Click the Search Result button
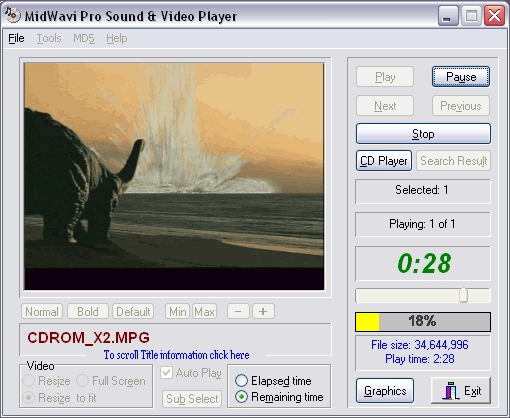 453,161
